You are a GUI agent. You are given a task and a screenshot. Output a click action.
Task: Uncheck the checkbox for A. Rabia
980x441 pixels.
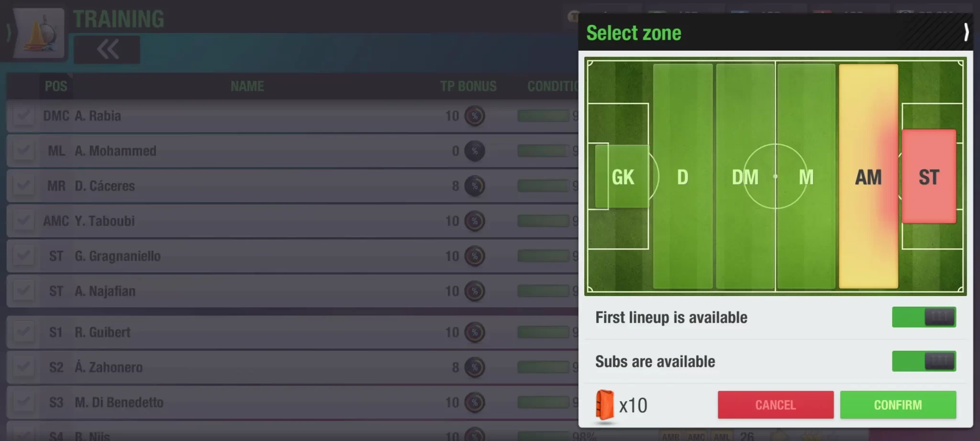[23, 116]
